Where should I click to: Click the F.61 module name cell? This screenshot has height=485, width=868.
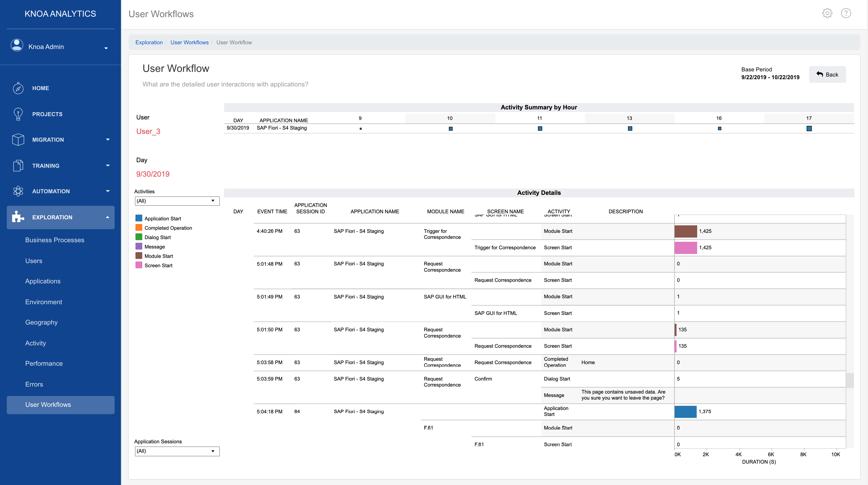pyautogui.click(x=428, y=428)
